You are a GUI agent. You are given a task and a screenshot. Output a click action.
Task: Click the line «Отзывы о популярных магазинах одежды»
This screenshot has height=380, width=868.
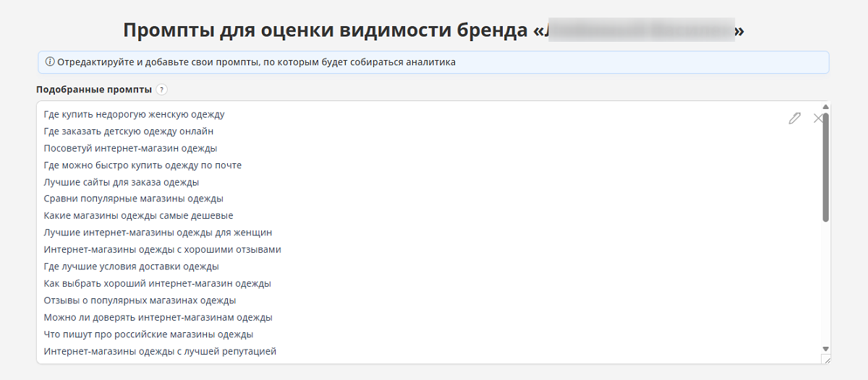140,301
